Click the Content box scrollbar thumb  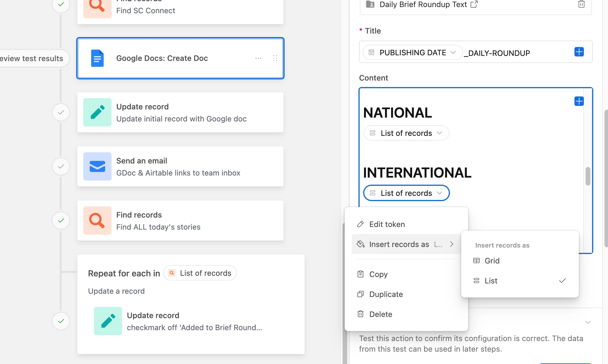pyautogui.click(x=588, y=176)
